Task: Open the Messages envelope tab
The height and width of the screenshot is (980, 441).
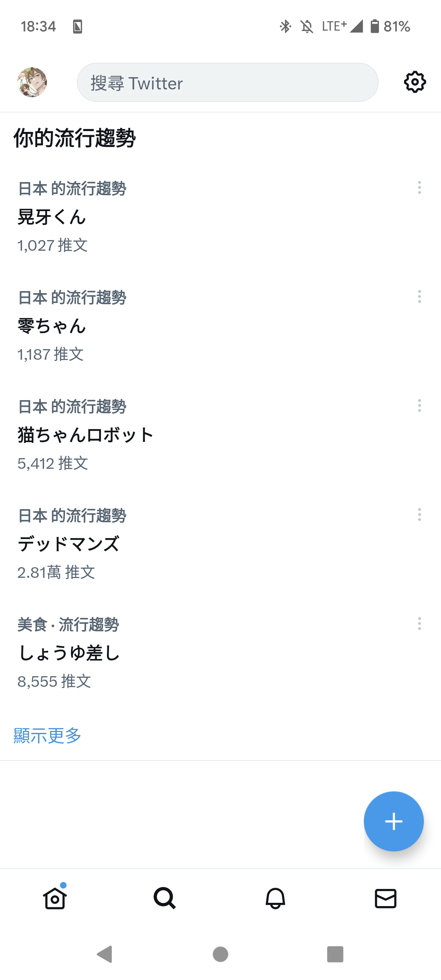Action: [385, 898]
